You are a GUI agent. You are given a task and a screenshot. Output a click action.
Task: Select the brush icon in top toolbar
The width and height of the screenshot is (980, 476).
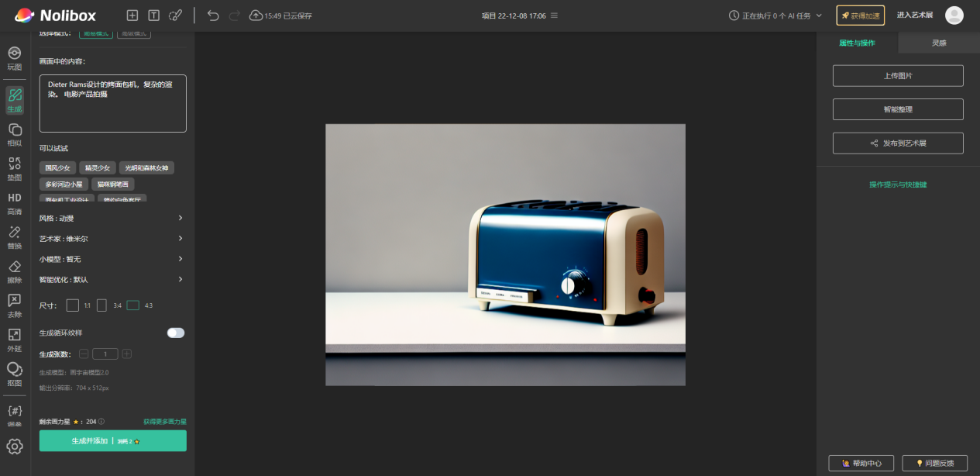click(176, 16)
